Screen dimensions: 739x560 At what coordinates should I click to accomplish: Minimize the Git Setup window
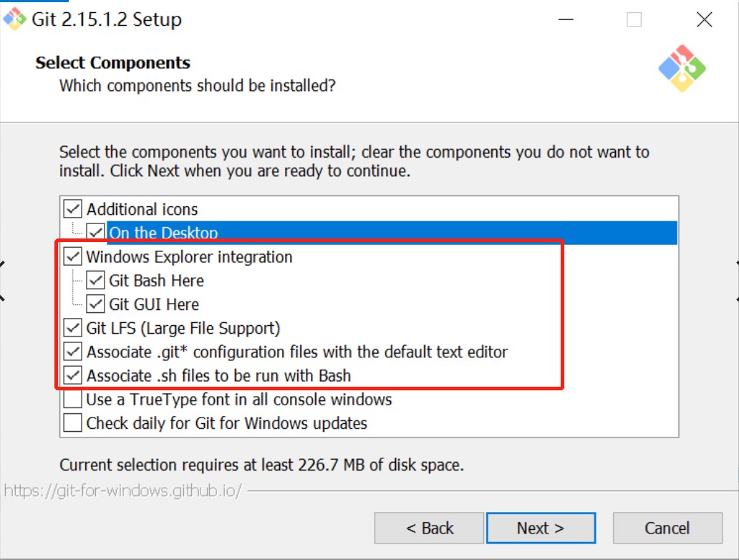click(566, 20)
